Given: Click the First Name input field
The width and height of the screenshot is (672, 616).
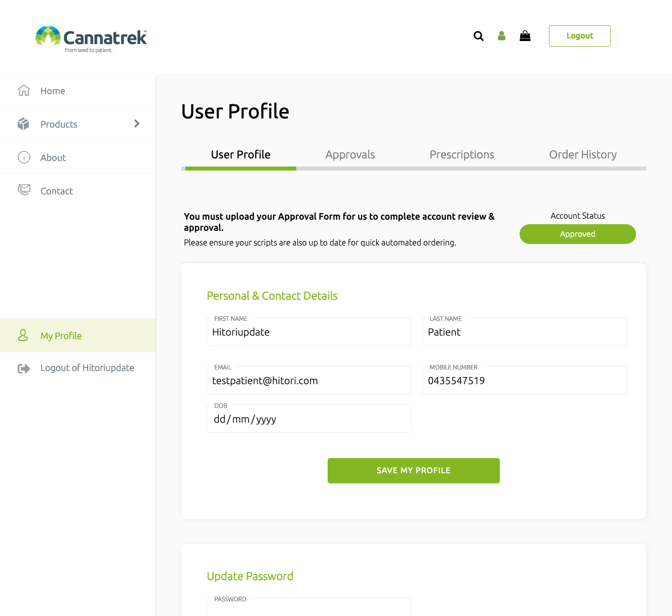Looking at the screenshot, I should pos(309,332).
